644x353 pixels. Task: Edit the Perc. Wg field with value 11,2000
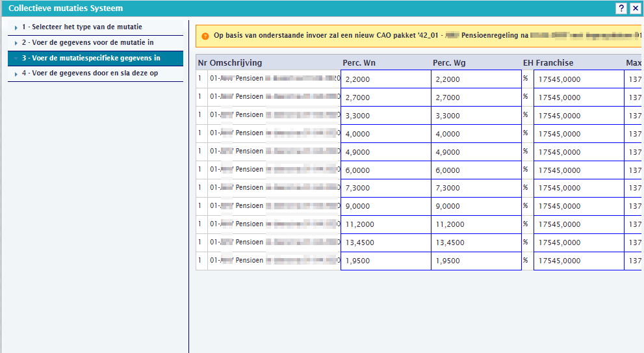[x=476, y=224]
